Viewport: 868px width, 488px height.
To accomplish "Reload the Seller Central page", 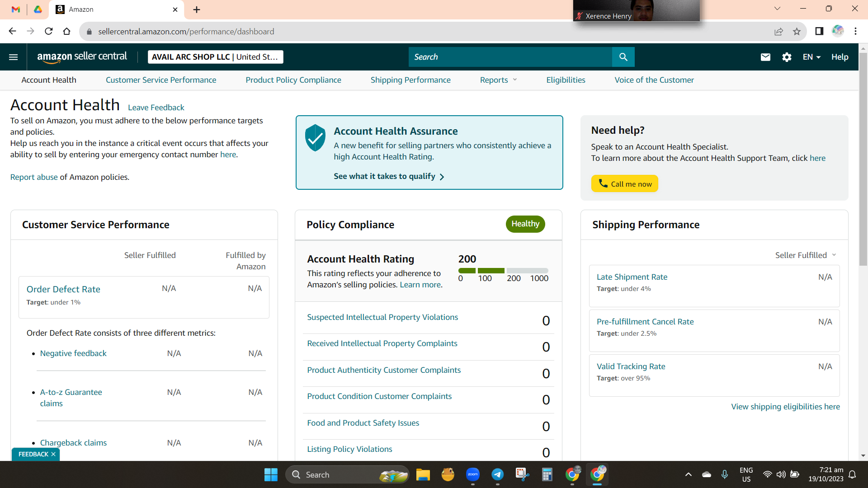I will point(49,31).
